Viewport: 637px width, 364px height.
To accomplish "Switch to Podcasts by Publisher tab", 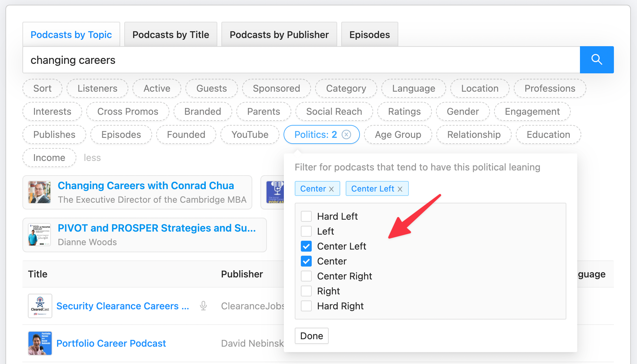I will [279, 35].
